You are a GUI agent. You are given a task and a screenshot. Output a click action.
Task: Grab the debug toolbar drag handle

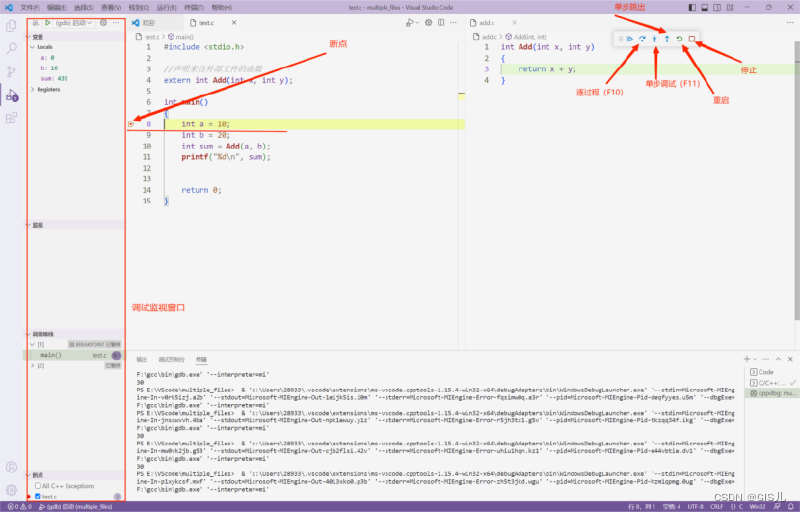[620, 39]
